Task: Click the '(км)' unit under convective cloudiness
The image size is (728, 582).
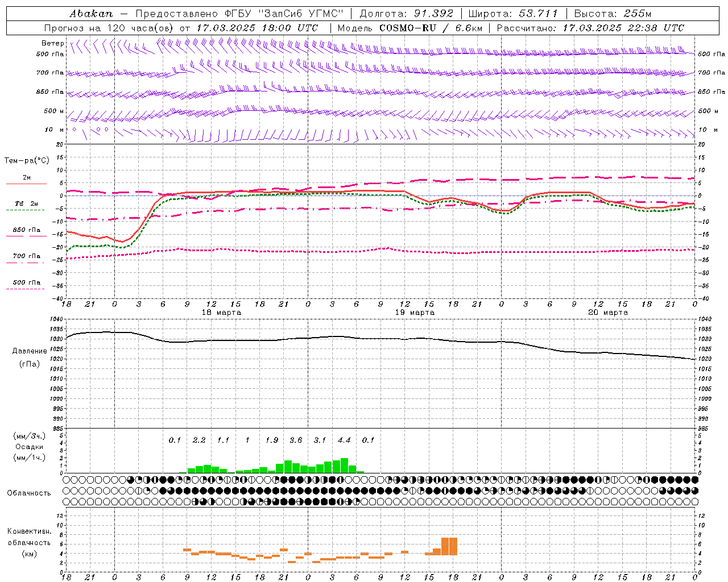Action: coord(29,554)
